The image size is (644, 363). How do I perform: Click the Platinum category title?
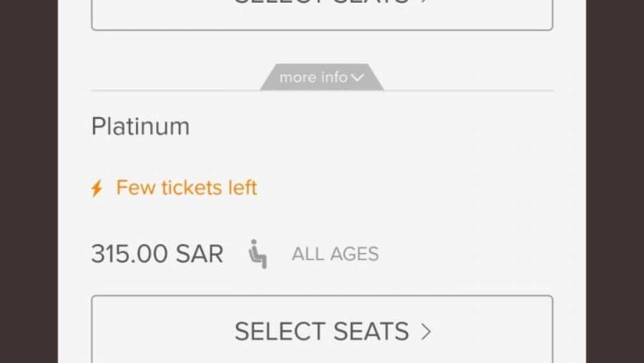click(140, 127)
